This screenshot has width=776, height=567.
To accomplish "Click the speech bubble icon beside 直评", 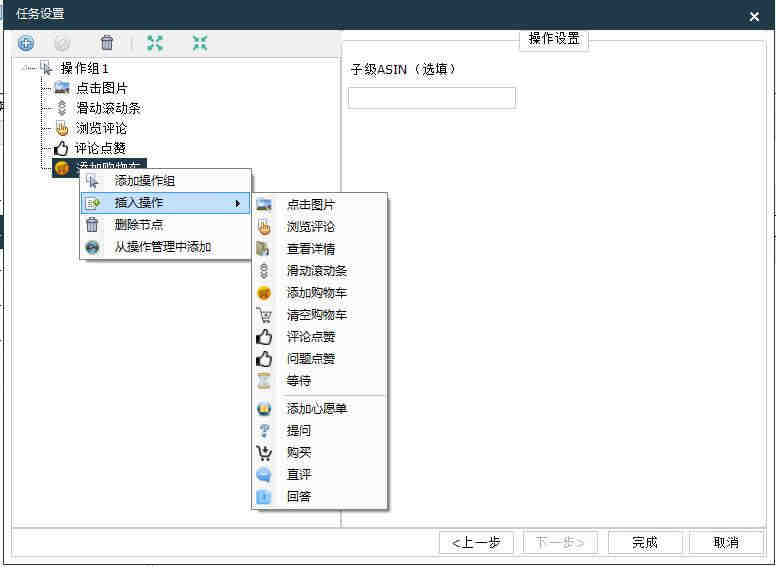I will (x=264, y=474).
